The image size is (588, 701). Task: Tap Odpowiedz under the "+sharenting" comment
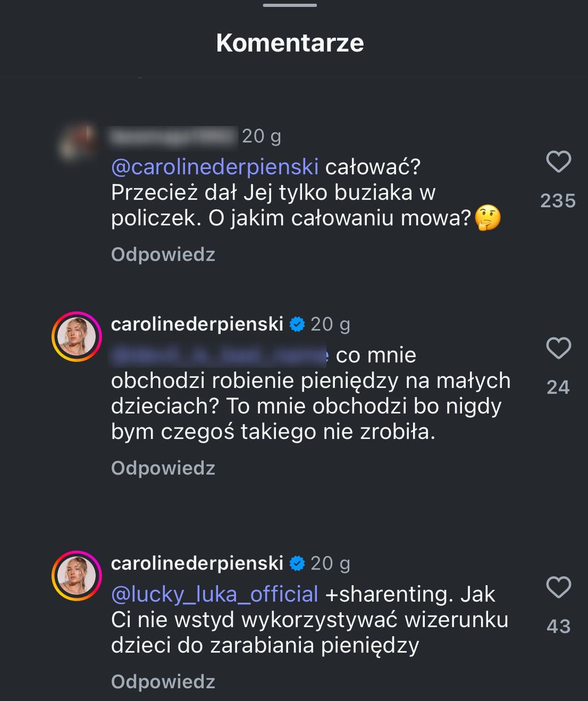pos(163,682)
